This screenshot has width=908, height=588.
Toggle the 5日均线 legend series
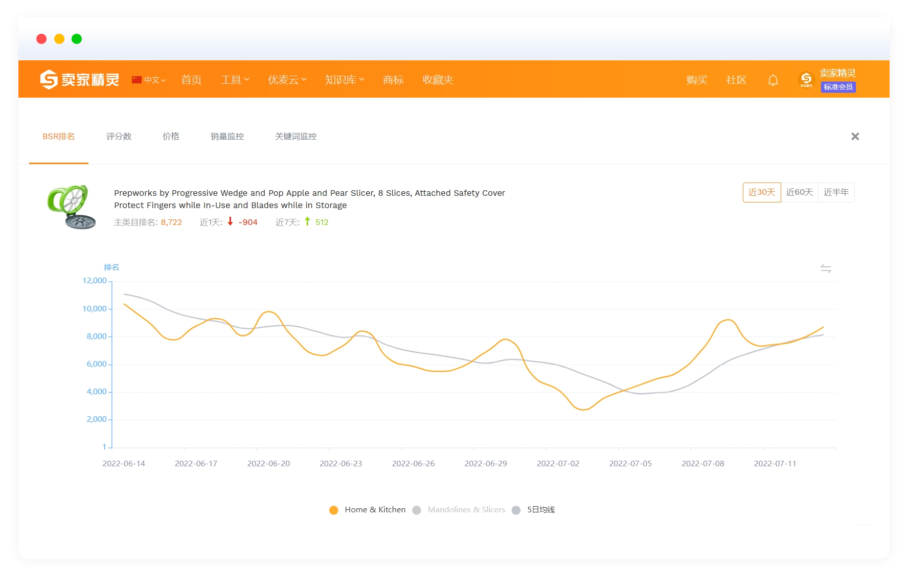[x=533, y=510]
